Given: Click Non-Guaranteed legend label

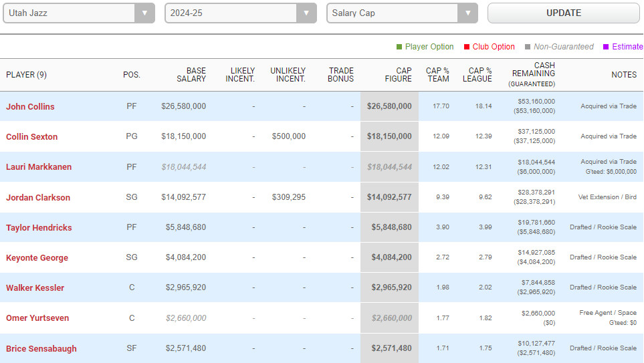Looking at the screenshot, I should point(564,47).
